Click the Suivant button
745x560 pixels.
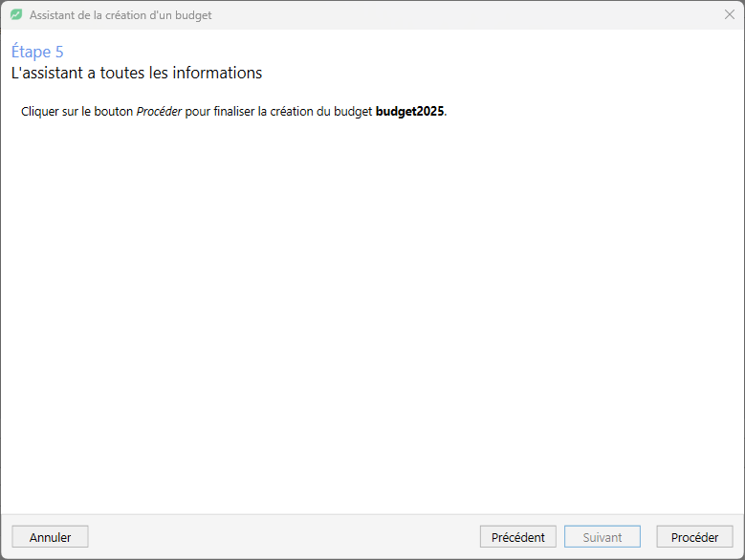(x=602, y=537)
